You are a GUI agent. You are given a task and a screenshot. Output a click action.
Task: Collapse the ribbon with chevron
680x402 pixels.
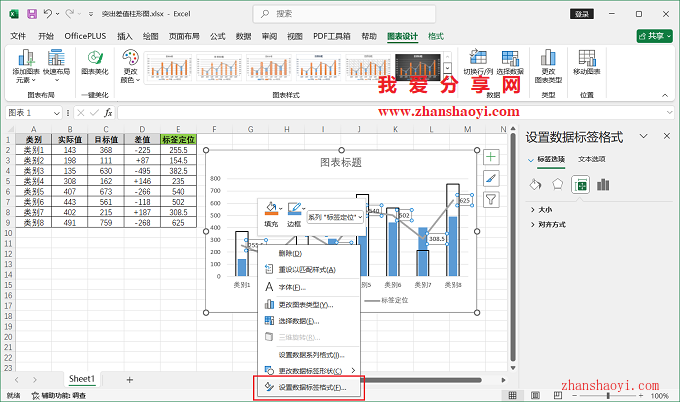(665, 95)
